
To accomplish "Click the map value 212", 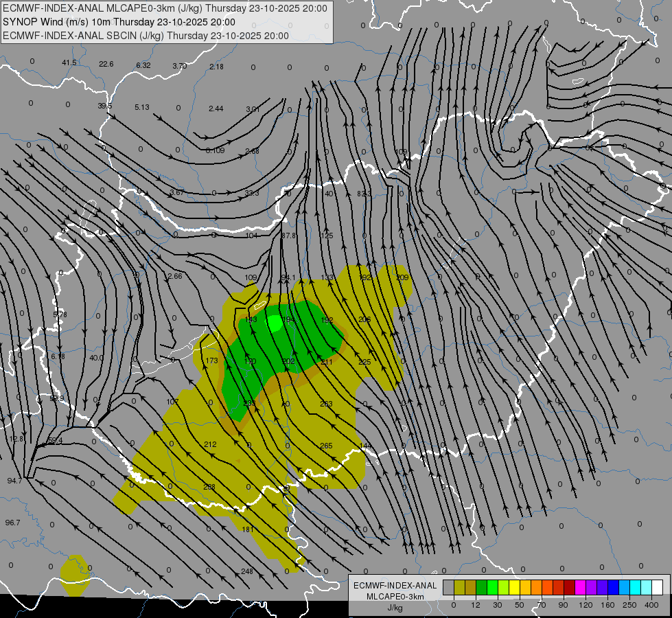I will coord(210,444).
